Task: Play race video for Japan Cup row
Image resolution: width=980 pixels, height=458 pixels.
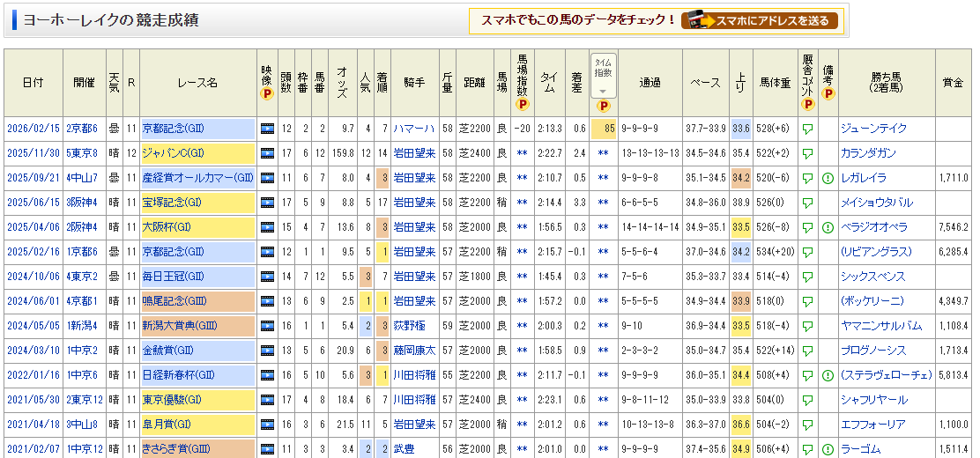Action: tap(267, 153)
